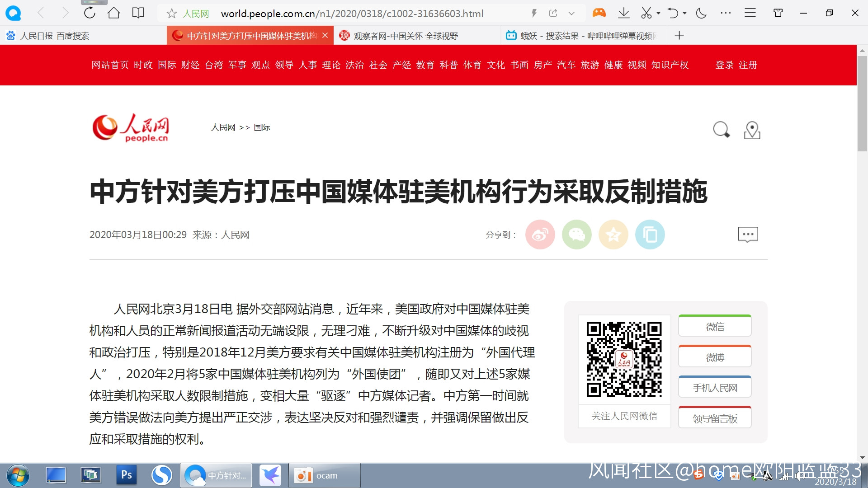Open the 军事 navigation menu item
The height and width of the screenshot is (488, 868).
click(x=237, y=65)
